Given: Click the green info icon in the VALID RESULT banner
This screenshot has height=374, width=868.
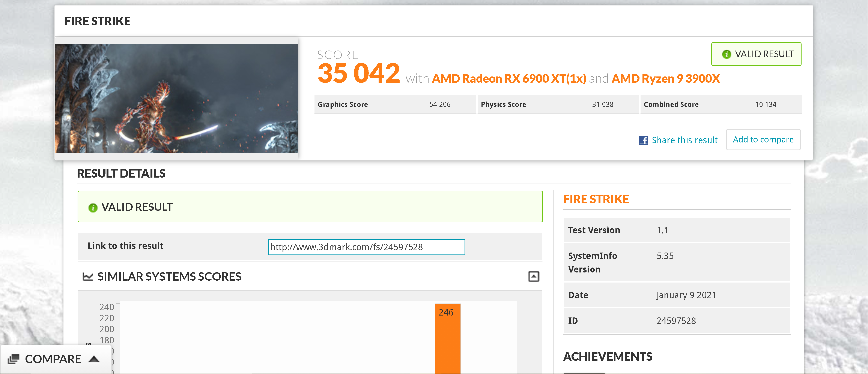Looking at the screenshot, I should tap(93, 208).
